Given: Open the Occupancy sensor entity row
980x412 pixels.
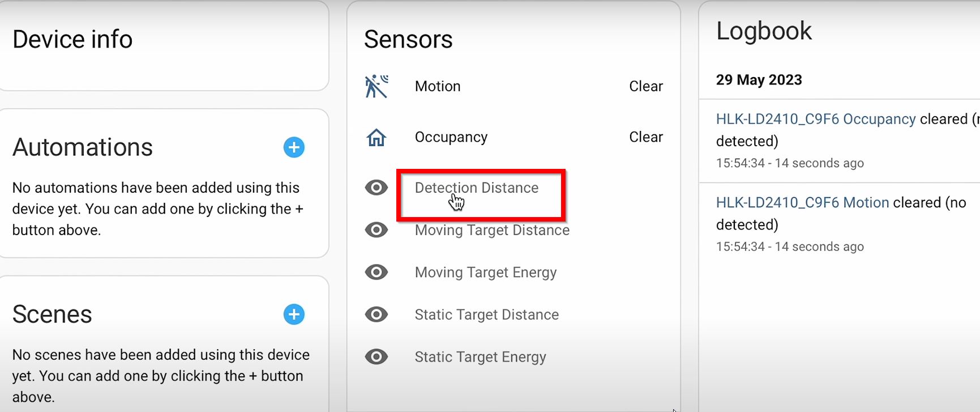Looking at the screenshot, I should pos(513,137).
